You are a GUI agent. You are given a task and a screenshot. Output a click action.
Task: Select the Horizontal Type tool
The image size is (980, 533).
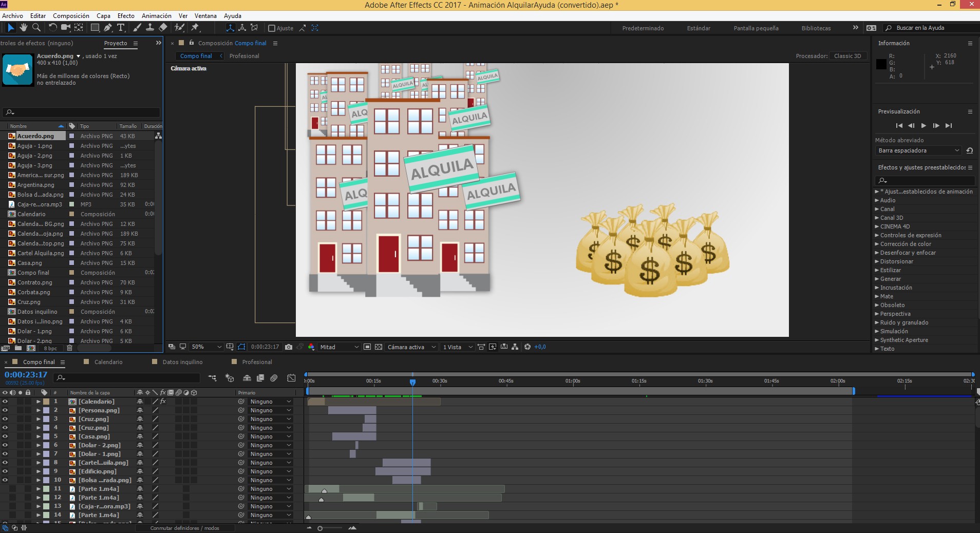point(121,28)
